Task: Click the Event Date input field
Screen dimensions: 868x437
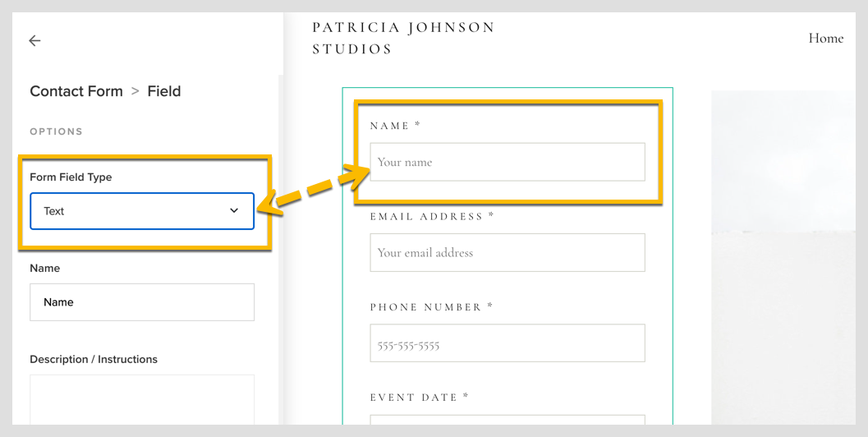Action: (x=507, y=420)
